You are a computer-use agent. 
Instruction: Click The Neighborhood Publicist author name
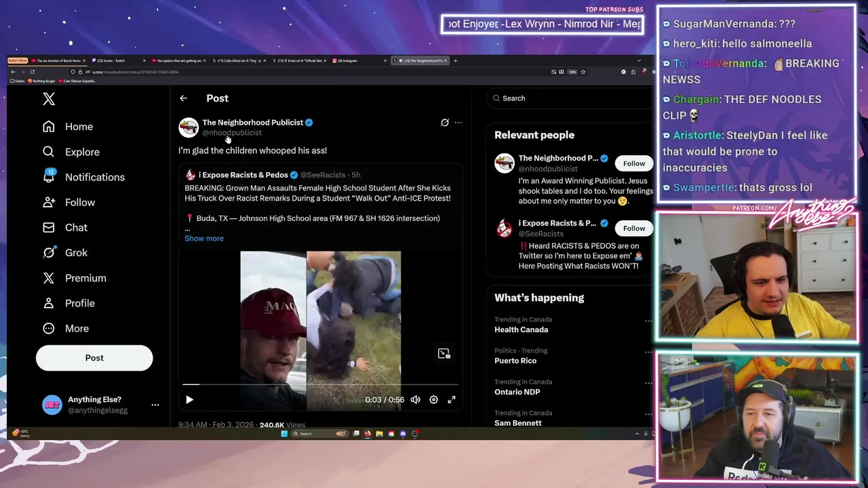[252, 122]
